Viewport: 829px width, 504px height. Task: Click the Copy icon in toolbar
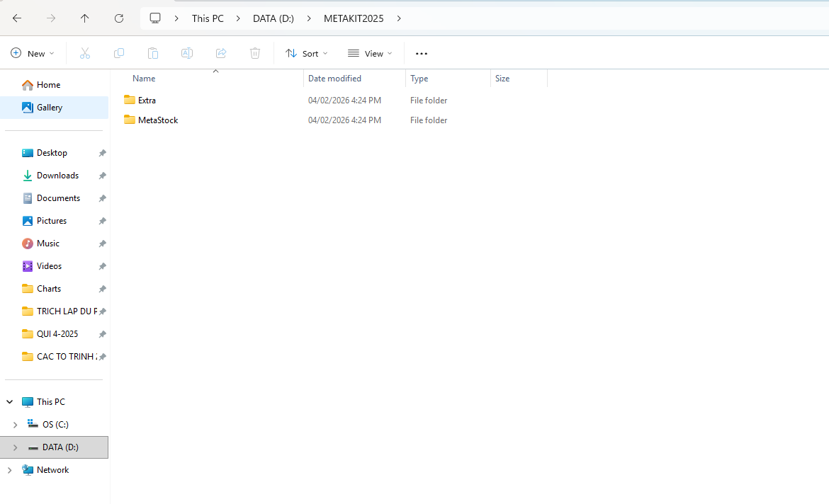(119, 53)
